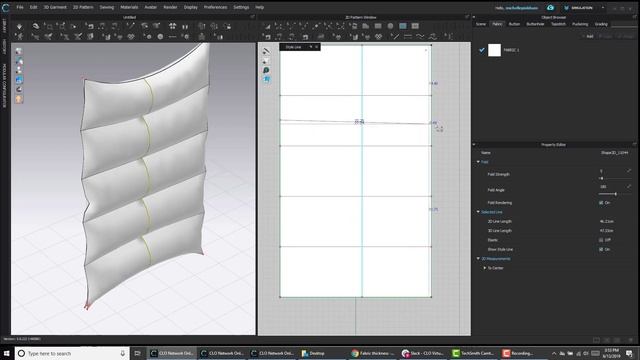Click the circle tool icon in 2D toolbar

[390, 26]
